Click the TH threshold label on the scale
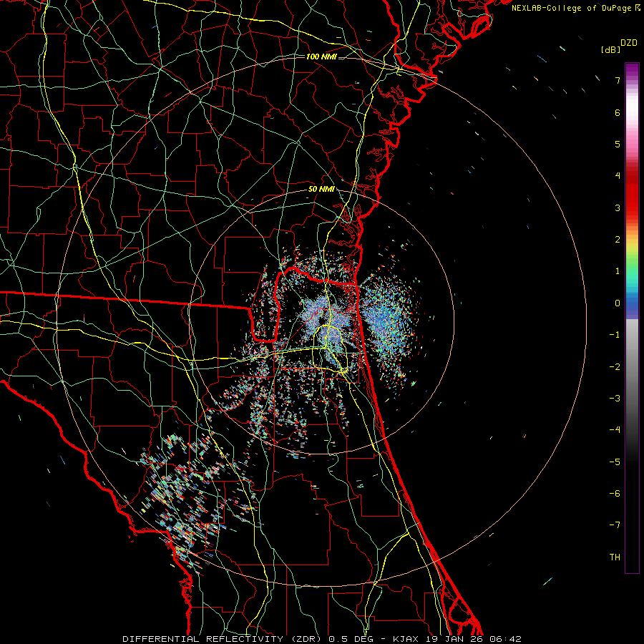Viewport: 644px width, 644px height. point(615,557)
